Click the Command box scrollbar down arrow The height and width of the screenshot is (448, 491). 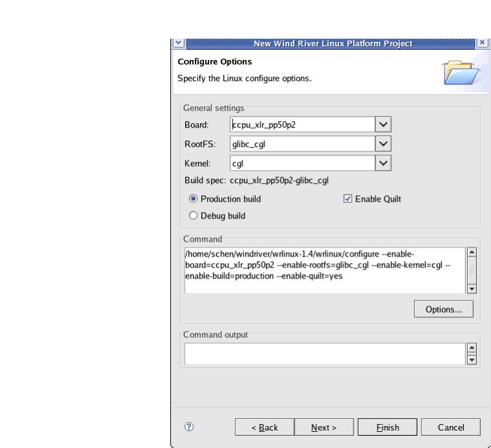point(472,289)
